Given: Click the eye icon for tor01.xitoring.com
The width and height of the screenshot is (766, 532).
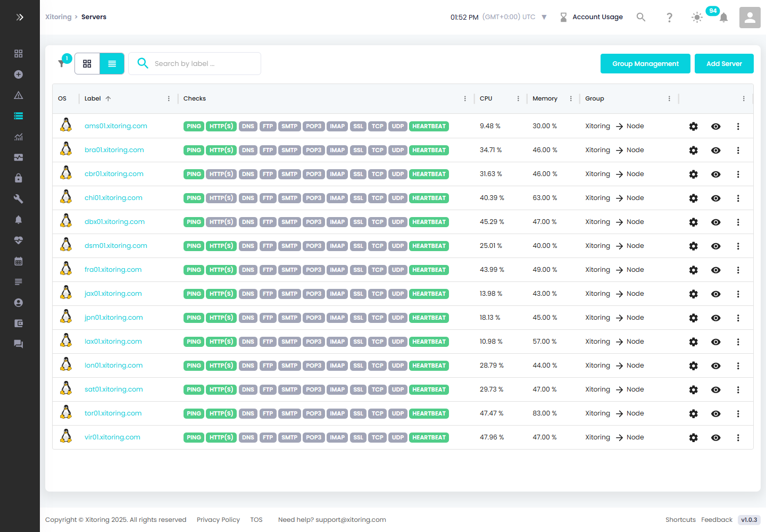Looking at the screenshot, I should click(715, 413).
